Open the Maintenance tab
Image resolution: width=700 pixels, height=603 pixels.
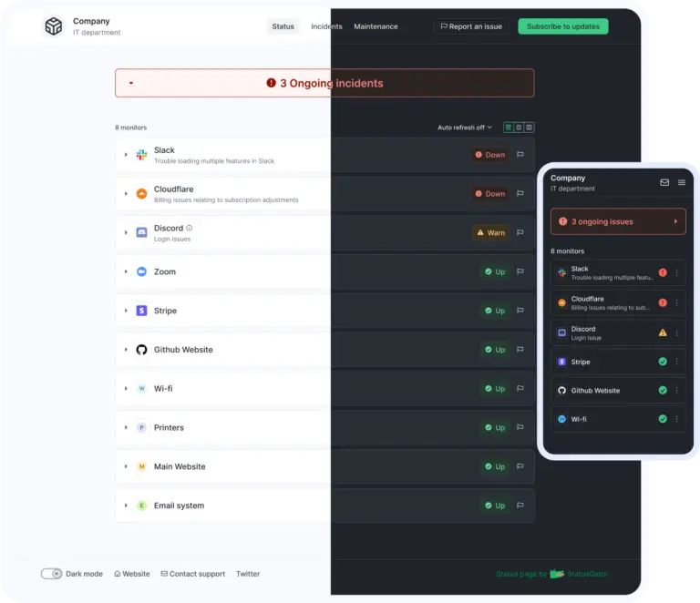pos(376,26)
